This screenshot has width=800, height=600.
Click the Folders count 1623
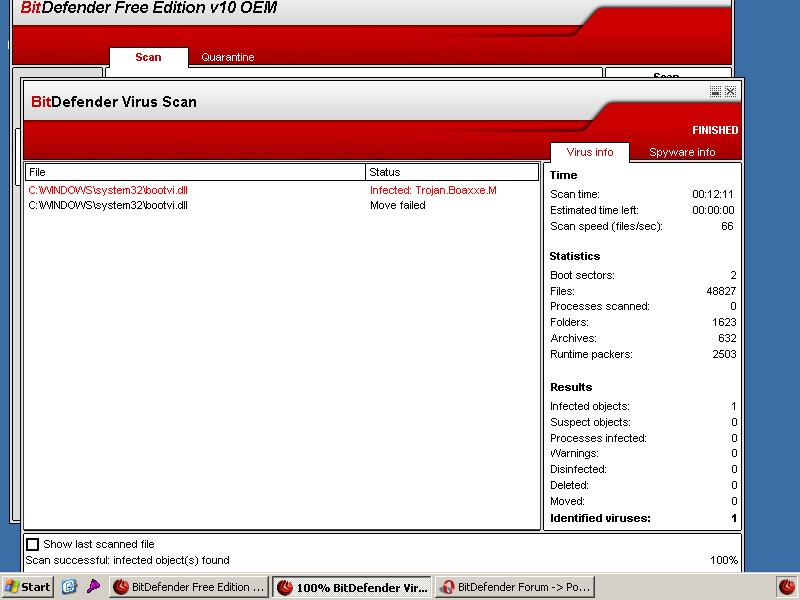tap(724, 322)
